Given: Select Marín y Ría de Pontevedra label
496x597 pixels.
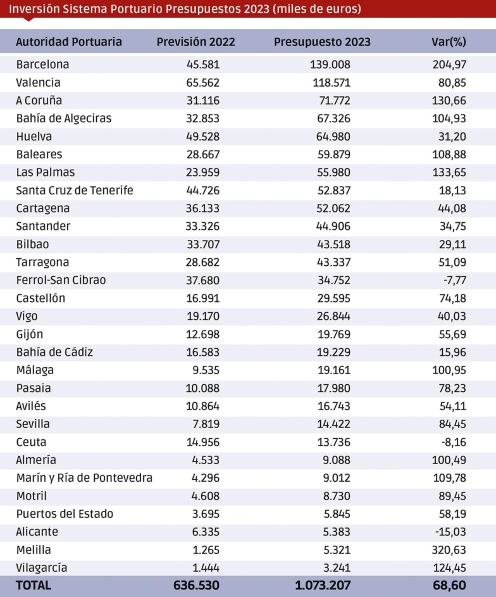Looking at the screenshot, I should tap(84, 478).
